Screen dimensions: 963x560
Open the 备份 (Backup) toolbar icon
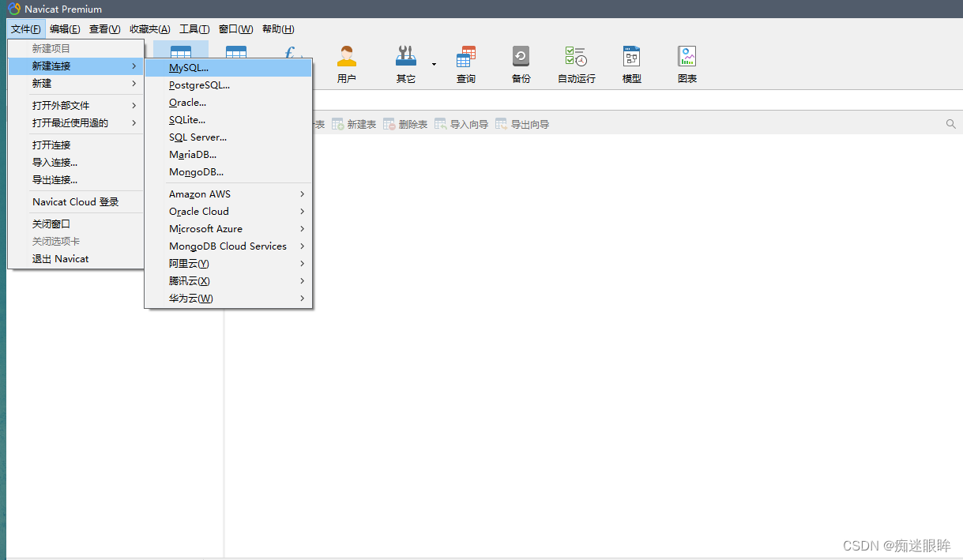521,64
